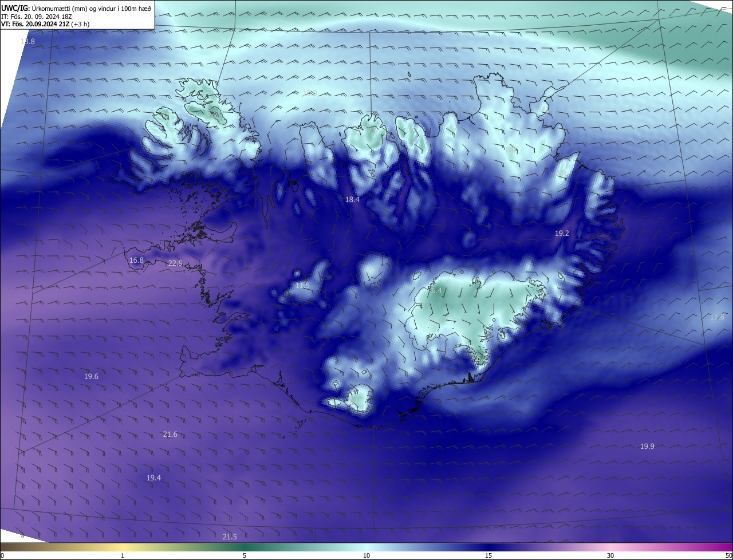Click the IT initialization time line 18Z
Image resolution: width=733 pixels, height=560 pixels.
(x=36, y=16)
